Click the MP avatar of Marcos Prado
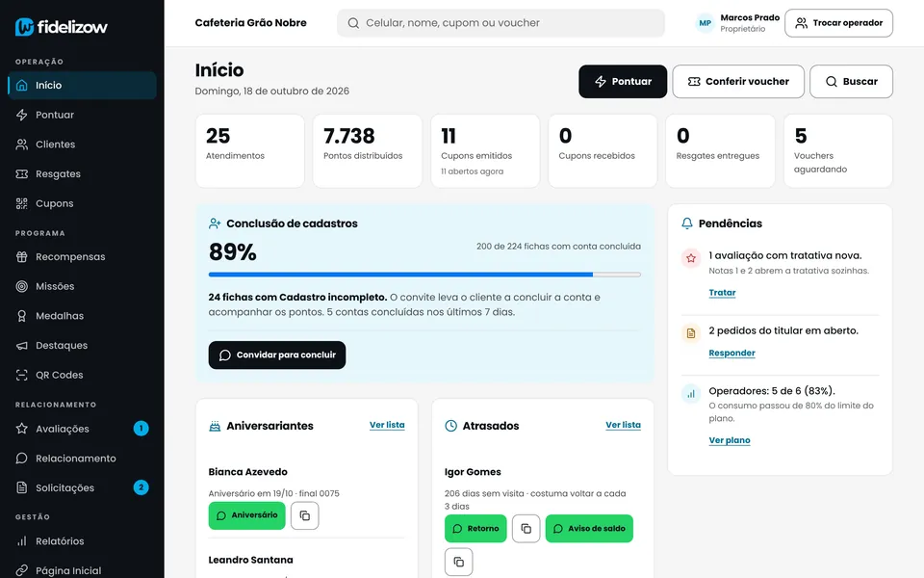This screenshot has height=578, width=924. pyautogui.click(x=705, y=23)
